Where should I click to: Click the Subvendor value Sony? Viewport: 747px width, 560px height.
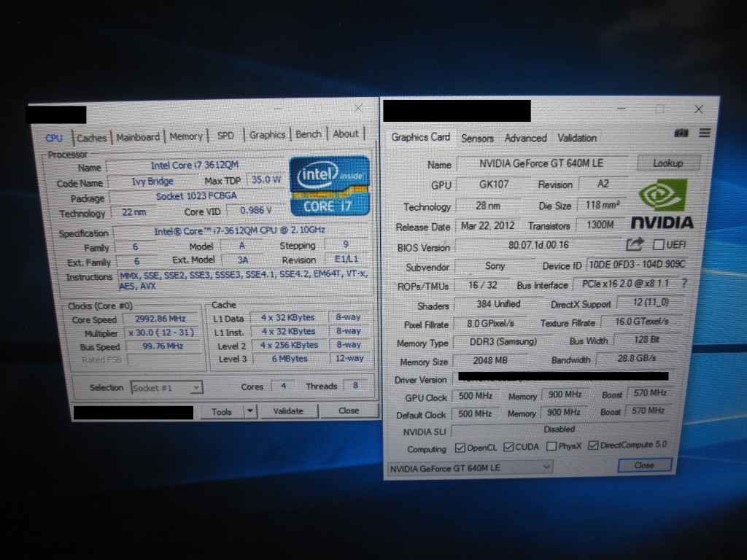[495, 265]
